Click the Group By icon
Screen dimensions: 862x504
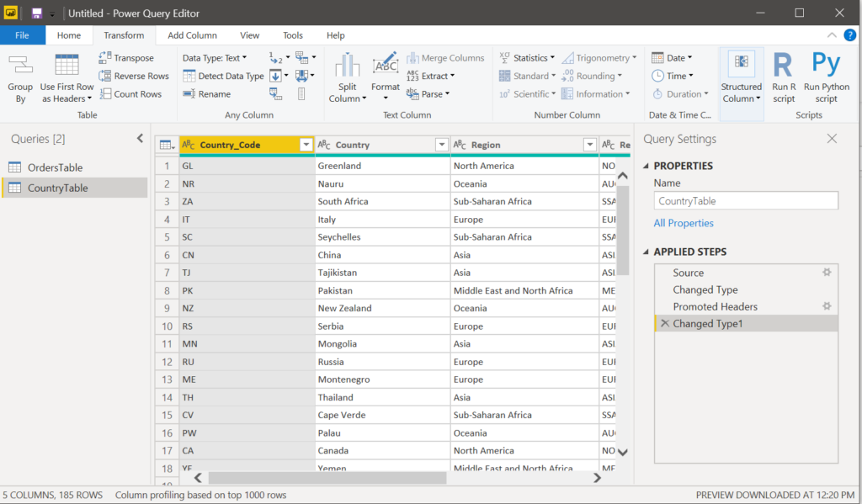coord(20,66)
